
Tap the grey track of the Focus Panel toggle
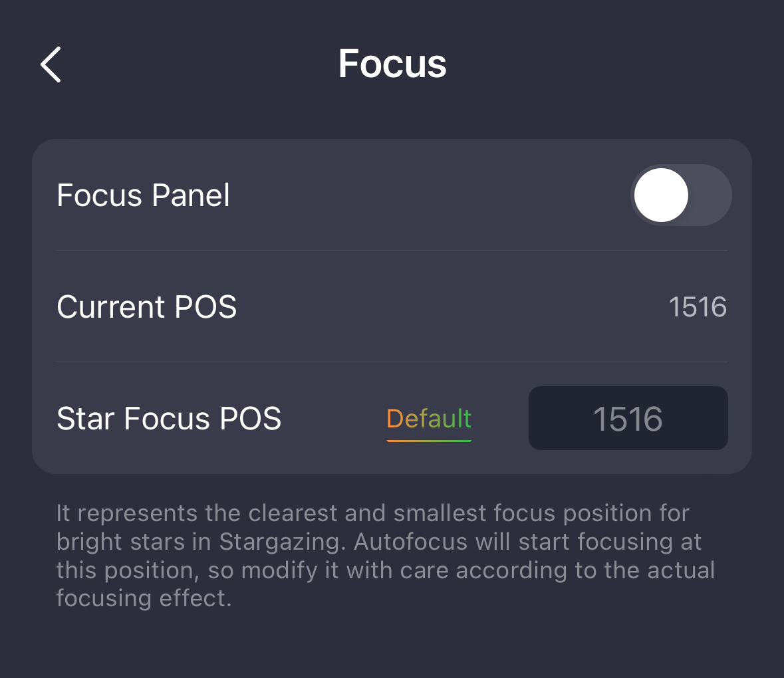coord(712,195)
